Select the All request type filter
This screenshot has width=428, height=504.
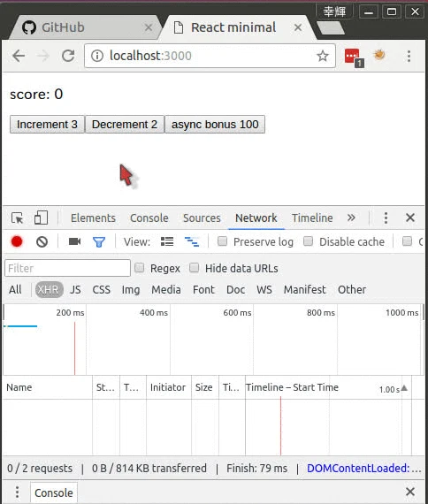[x=15, y=290]
